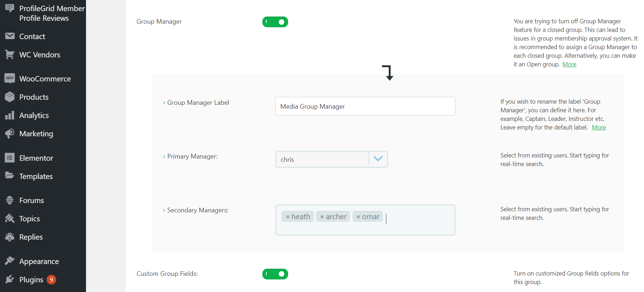The width and height of the screenshot is (644, 292).
Task: Click the Elementor icon
Action: 10,158
